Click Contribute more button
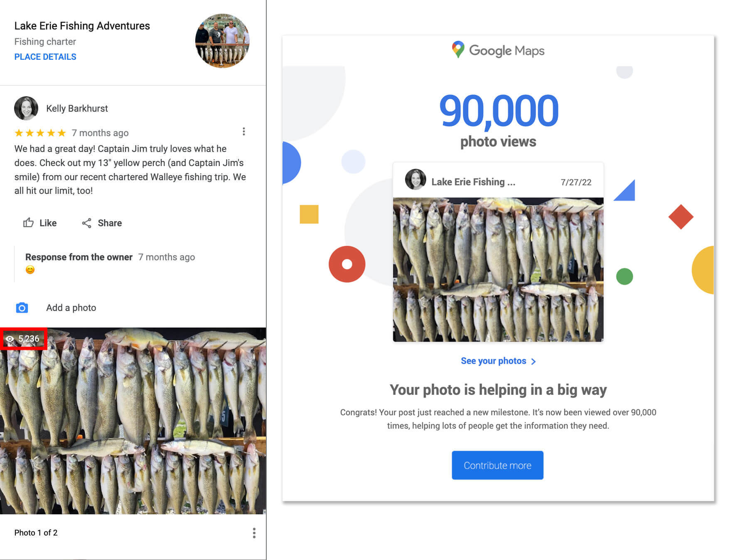This screenshot has width=737, height=560. coord(498,465)
